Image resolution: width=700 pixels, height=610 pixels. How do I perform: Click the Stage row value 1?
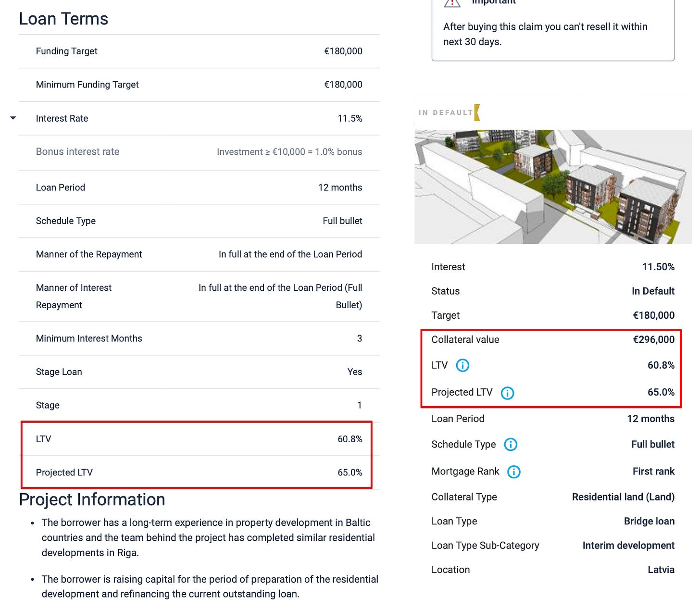[359, 405]
